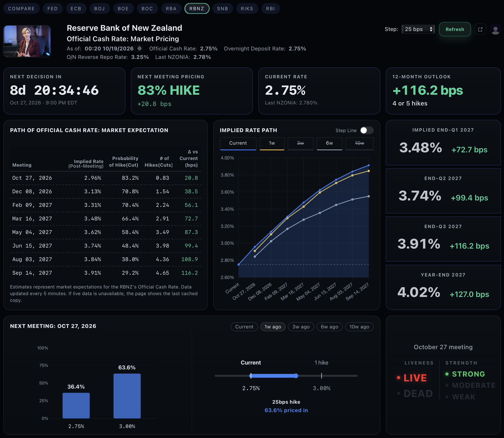This screenshot has width=504, height=438.
Task: Click the blue handle on the hike pricing slider
Action: pos(296,376)
